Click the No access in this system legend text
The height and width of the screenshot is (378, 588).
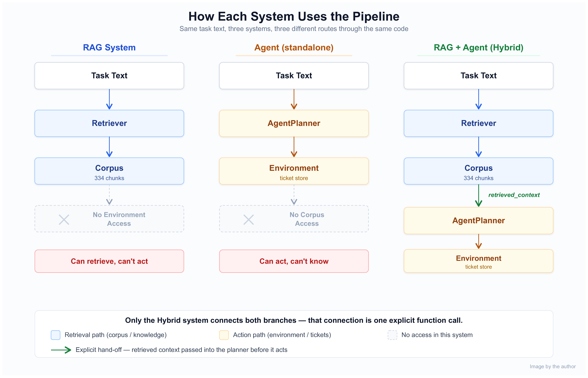click(437, 335)
